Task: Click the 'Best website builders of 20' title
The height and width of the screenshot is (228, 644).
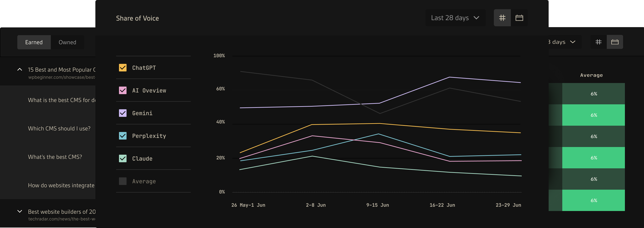Action: [62, 212]
